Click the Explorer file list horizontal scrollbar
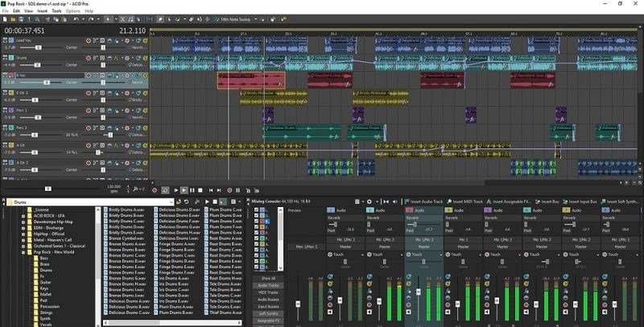This screenshot has width=644, height=327. pyautogui.click(x=172, y=323)
